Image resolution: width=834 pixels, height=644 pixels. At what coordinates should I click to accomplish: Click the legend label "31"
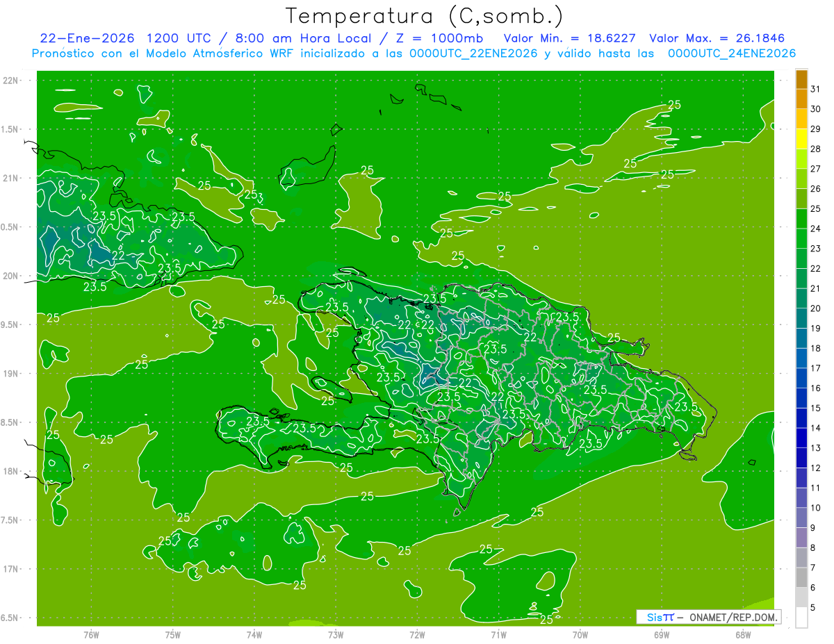pyautogui.click(x=816, y=89)
